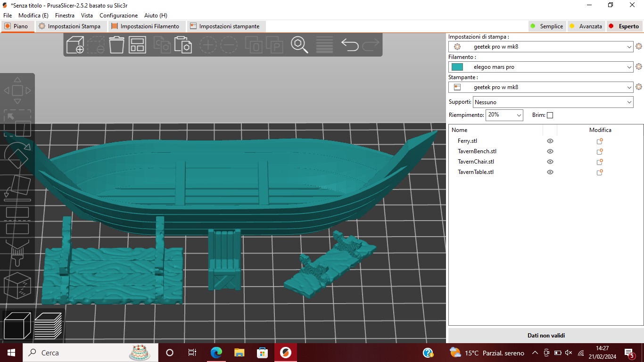Click the Dati non validi button
This screenshot has height=362, width=644.
(546, 336)
